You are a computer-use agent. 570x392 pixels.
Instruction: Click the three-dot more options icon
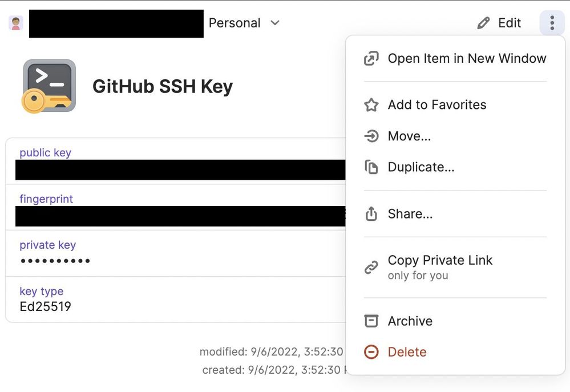552,23
